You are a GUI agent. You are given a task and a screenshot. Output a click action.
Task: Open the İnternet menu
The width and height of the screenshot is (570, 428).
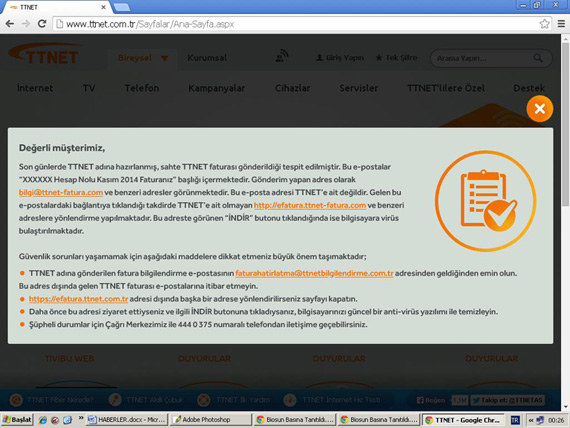pyautogui.click(x=35, y=88)
